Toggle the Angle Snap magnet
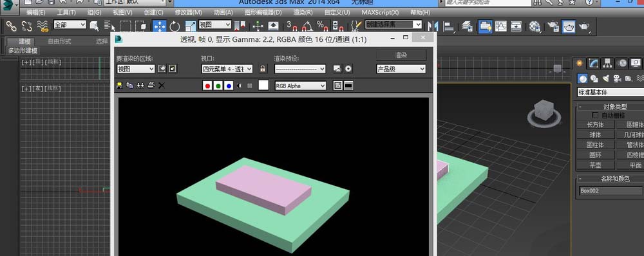This screenshot has width=644, height=256. point(307,26)
